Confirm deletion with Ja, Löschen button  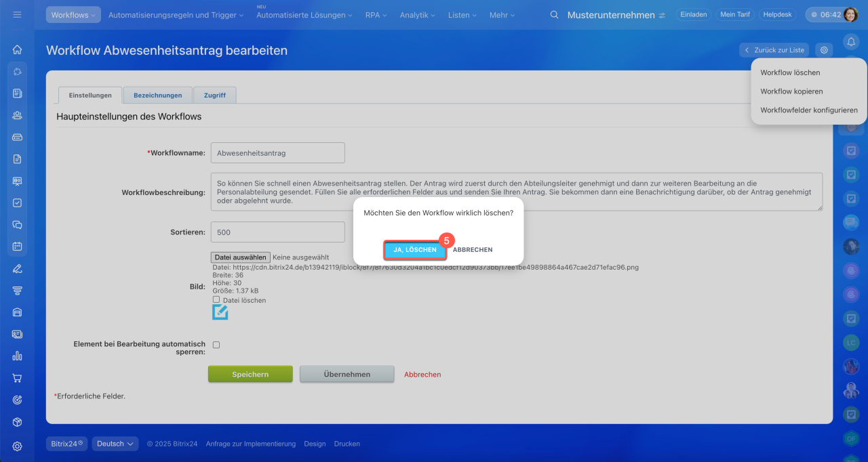pyautogui.click(x=415, y=250)
